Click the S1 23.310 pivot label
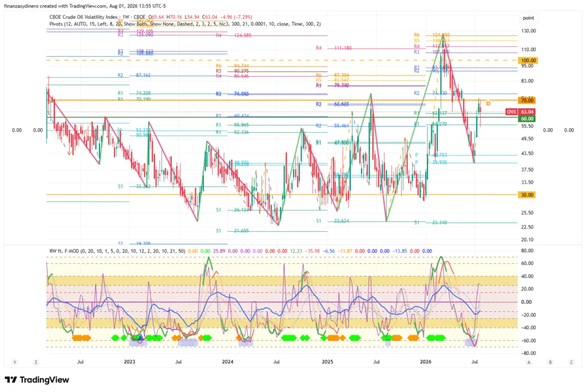586x392 pixels. pos(430,223)
